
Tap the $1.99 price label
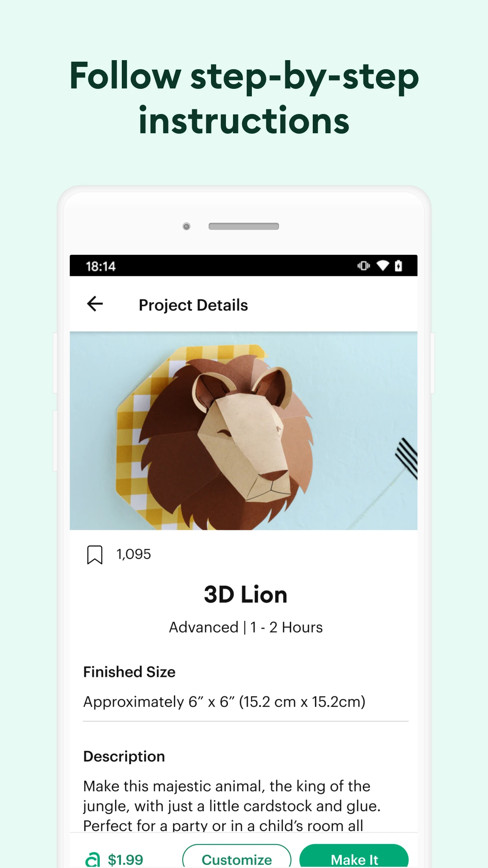(x=126, y=860)
